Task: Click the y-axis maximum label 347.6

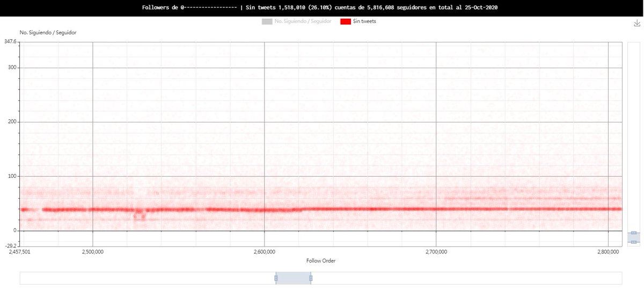Action: point(10,42)
